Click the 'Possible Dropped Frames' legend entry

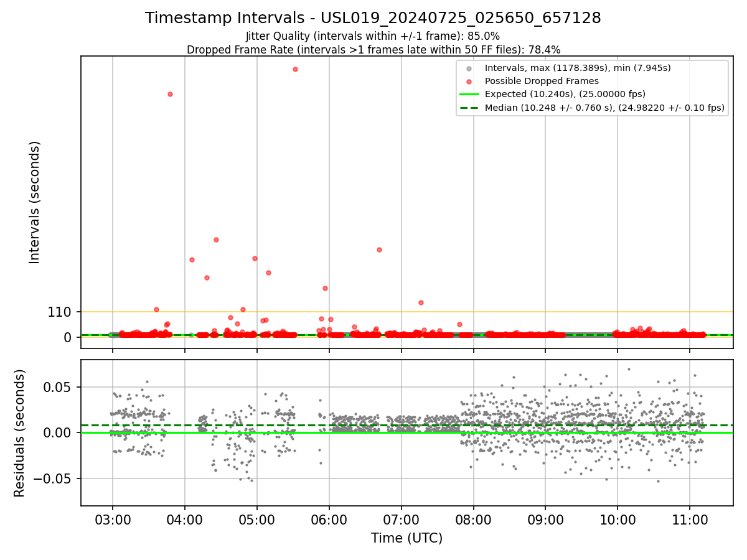[542, 81]
